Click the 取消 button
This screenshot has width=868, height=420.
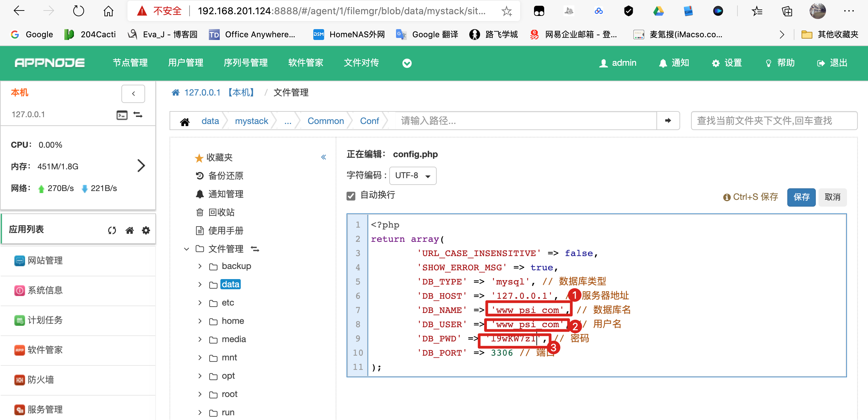click(832, 197)
